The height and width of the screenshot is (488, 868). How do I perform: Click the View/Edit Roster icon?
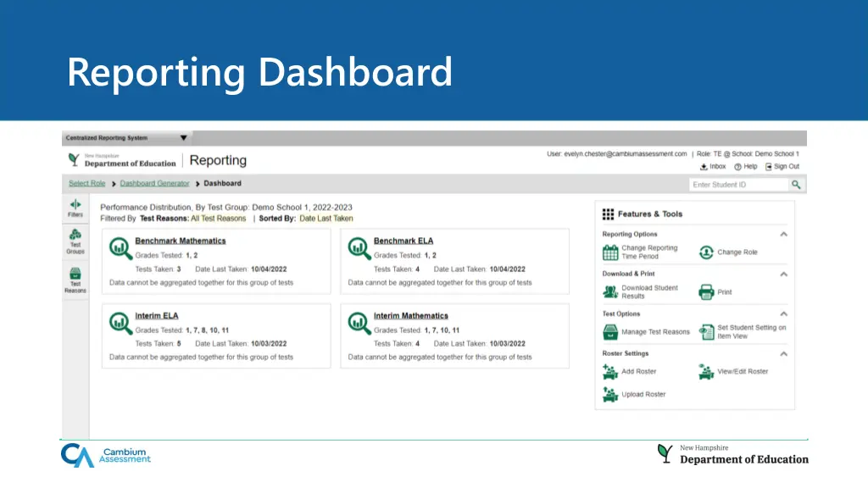click(x=706, y=372)
